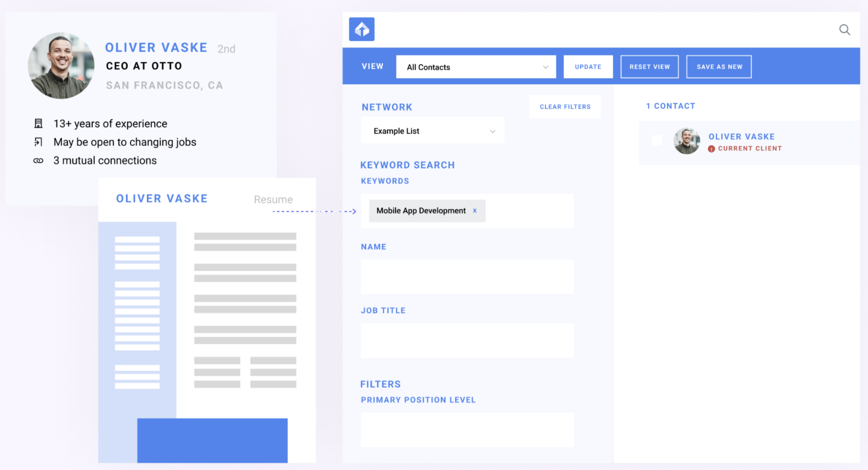The height and width of the screenshot is (470, 868).
Task: Click into the Job Title input field
Action: click(x=467, y=340)
